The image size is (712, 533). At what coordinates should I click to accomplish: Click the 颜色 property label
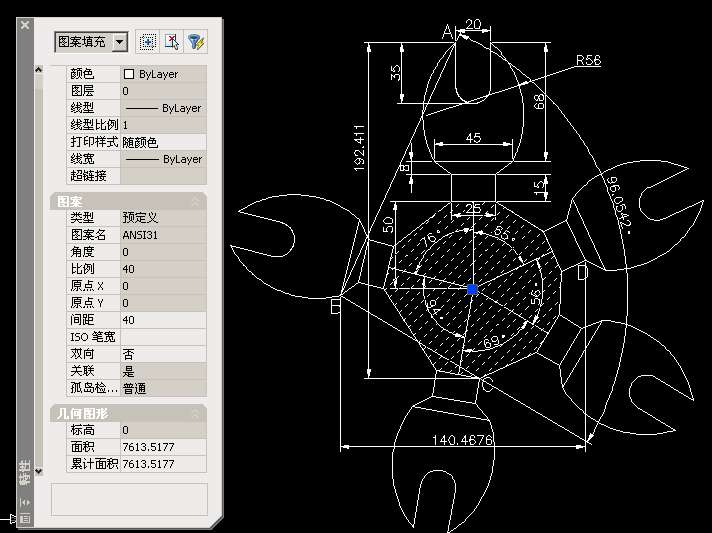(x=82, y=74)
